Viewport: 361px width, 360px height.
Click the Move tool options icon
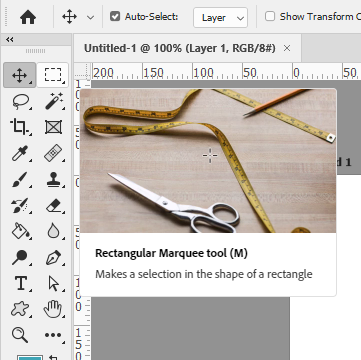point(70,17)
